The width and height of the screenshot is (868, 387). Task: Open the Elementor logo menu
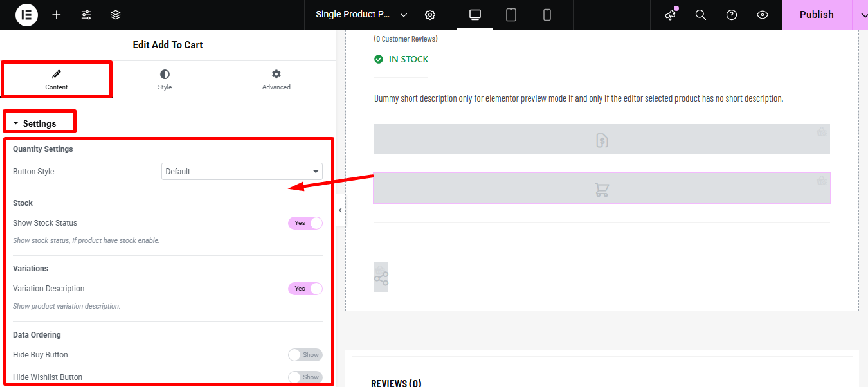[26, 15]
